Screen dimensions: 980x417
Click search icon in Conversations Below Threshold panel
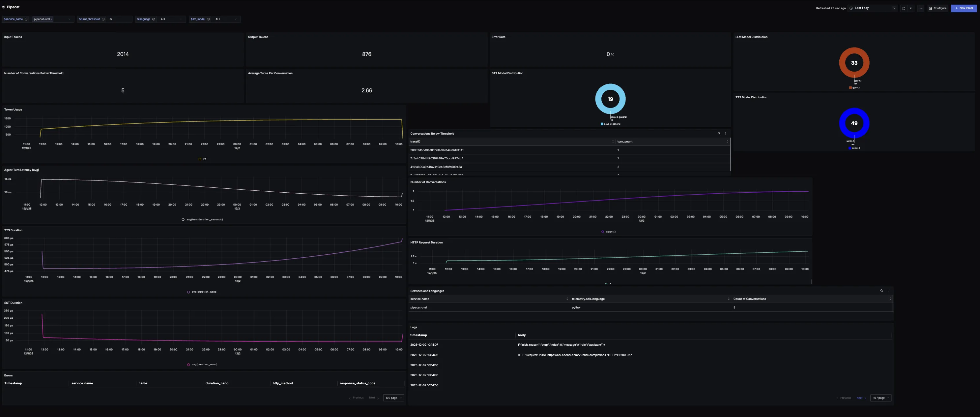719,134
